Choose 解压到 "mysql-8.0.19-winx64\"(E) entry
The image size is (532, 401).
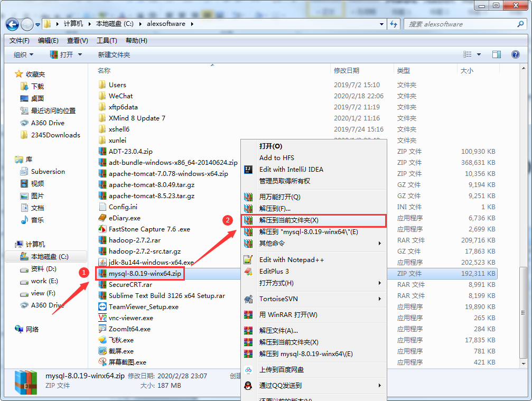(309, 232)
